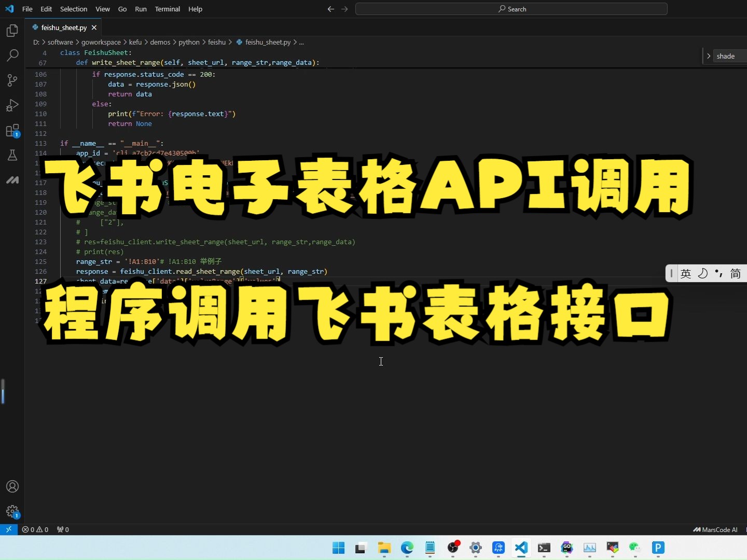
Task: Open the Source Control view
Action: click(12, 80)
